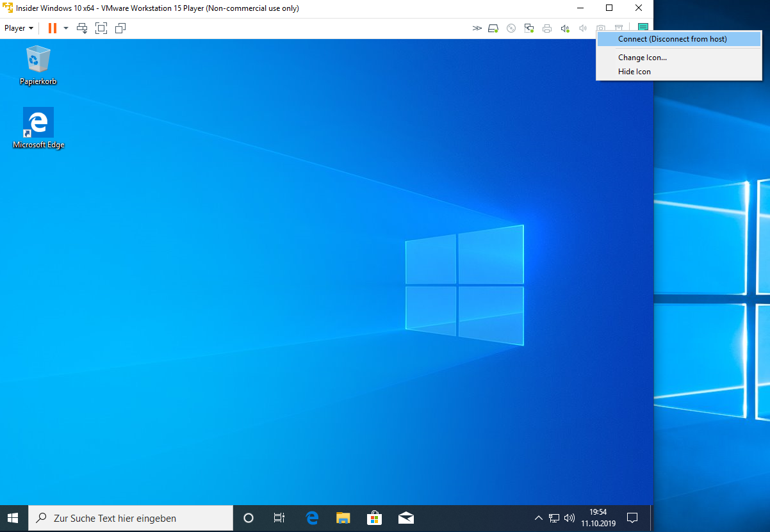
Task: Click the Send Ctrl+Alt+Del toolbar icon
Action: [x=82, y=28]
